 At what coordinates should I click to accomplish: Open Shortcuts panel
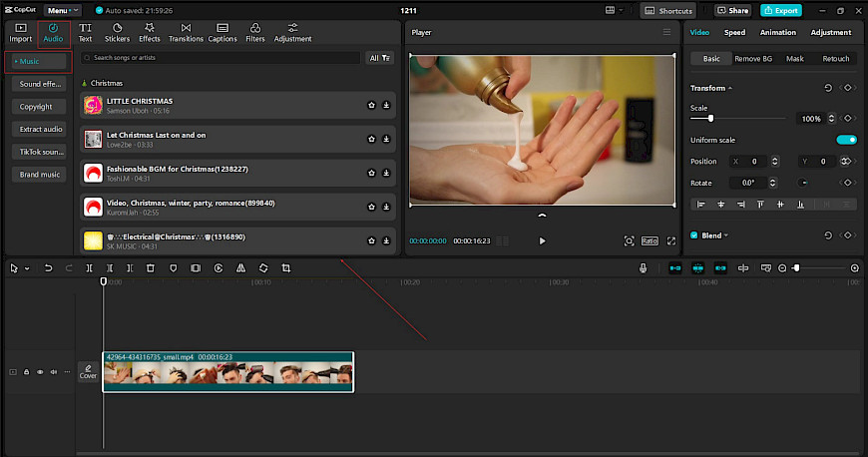coord(668,11)
